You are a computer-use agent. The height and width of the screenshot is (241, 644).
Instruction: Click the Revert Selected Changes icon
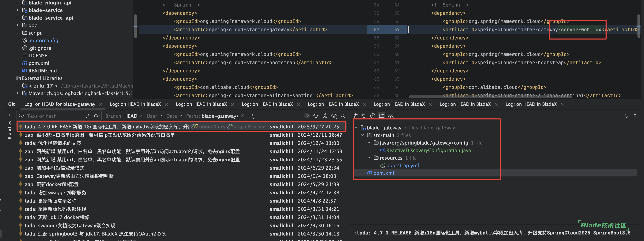click(364, 116)
